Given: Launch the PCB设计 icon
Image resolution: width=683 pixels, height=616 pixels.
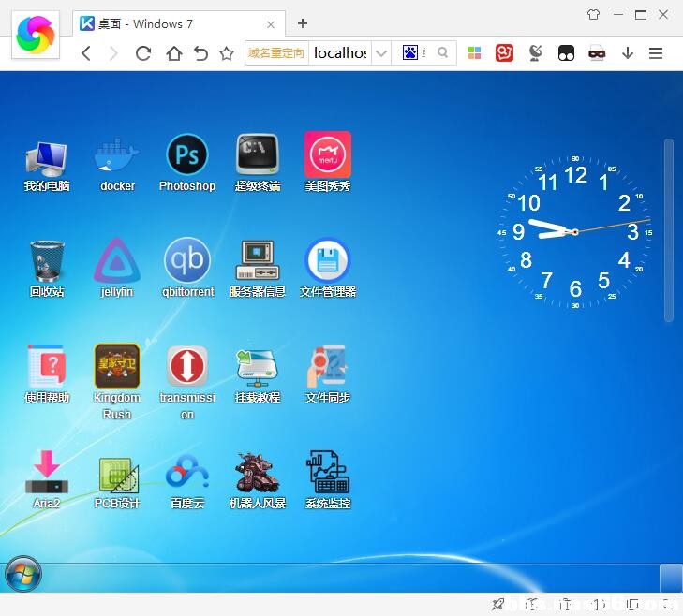Looking at the screenshot, I should click(x=117, y=483).
